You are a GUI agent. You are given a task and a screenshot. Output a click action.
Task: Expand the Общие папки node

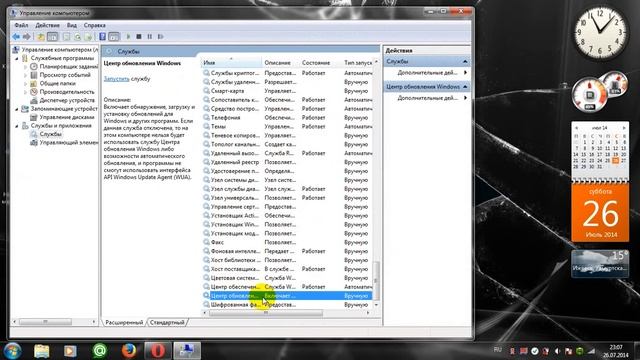pos(25,84)
